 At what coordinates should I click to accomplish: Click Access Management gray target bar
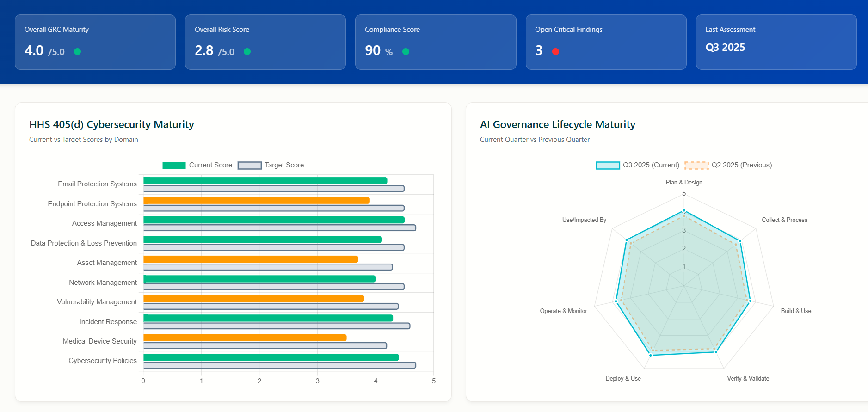pos(280,228)
